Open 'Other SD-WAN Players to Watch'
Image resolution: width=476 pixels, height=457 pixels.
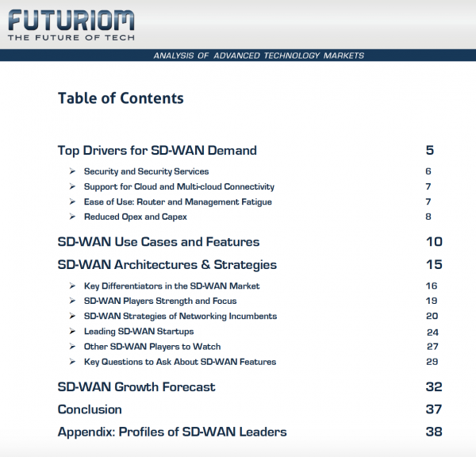point(152,347)
